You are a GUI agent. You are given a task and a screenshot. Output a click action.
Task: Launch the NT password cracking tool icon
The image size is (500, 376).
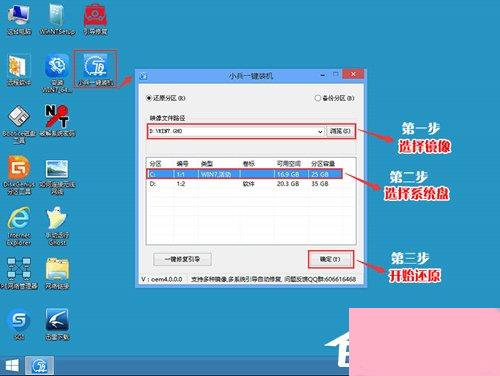tap(57, 121)
